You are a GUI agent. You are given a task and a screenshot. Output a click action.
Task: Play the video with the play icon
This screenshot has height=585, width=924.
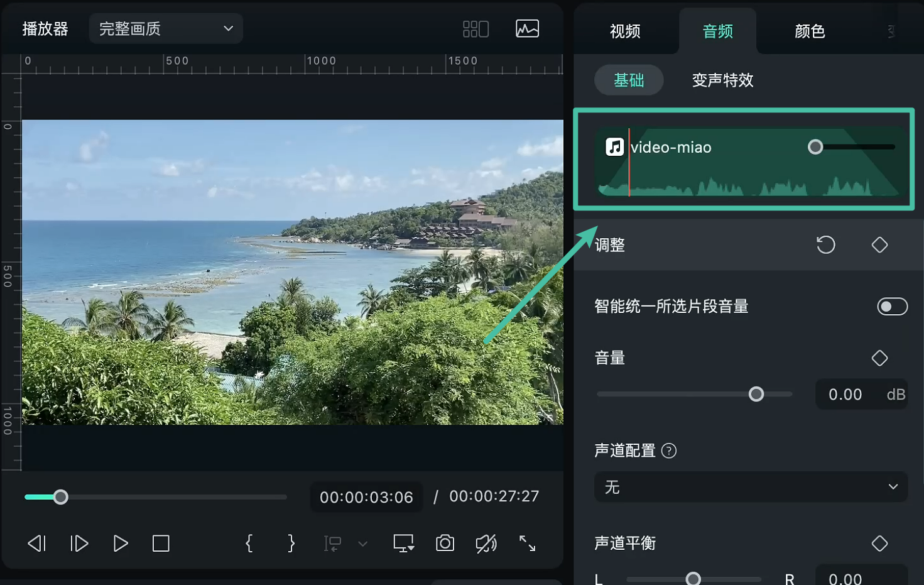120,543
